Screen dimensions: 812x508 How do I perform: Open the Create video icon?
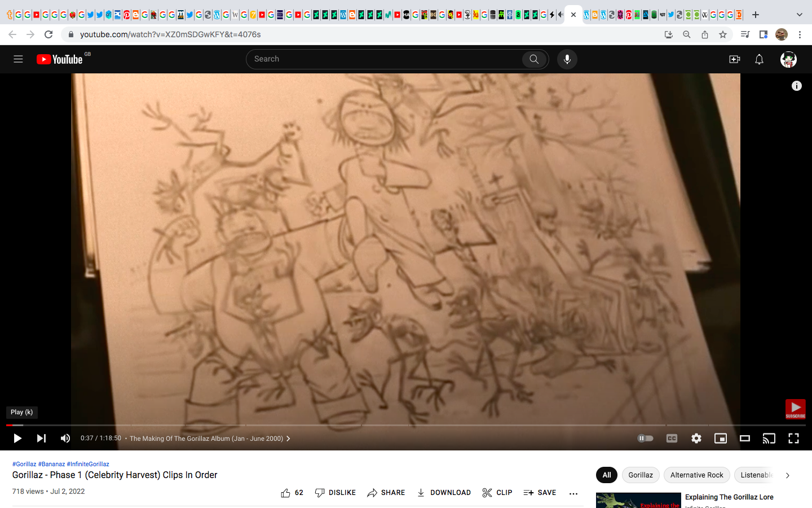pyautogui.click(x=734, y=59)
